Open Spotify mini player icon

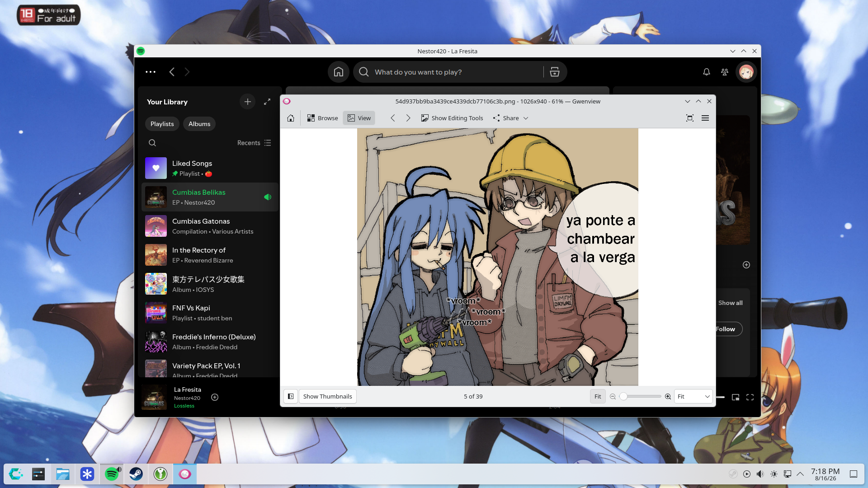[x=736, y=397]
